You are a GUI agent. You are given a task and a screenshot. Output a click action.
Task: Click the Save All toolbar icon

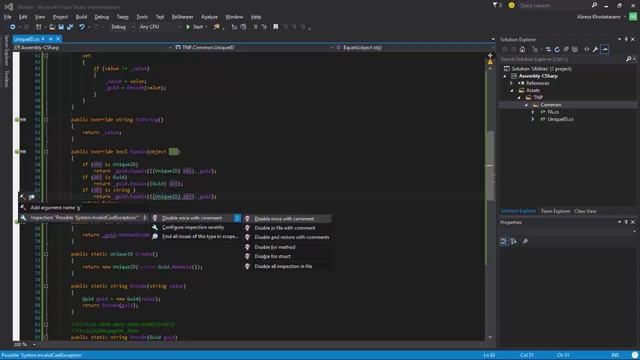pos(70,27)
